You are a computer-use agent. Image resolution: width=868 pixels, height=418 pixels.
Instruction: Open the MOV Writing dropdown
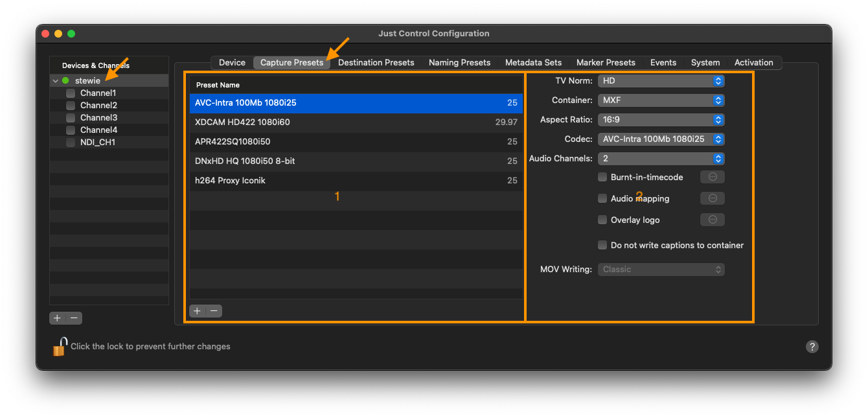pos(661,269)
